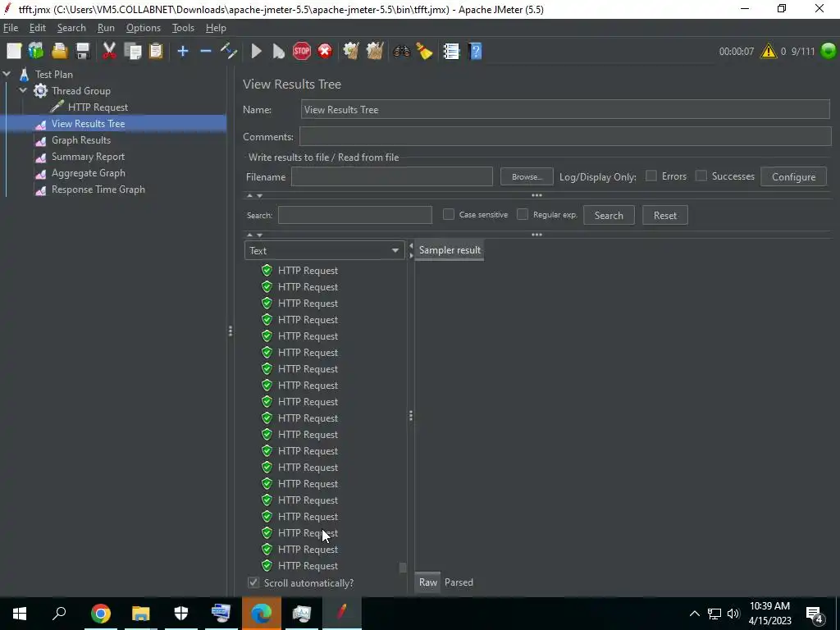Viewport: 840px width, 630px height.
Task: Click the green running status indicator
Action: click(829, 51)
